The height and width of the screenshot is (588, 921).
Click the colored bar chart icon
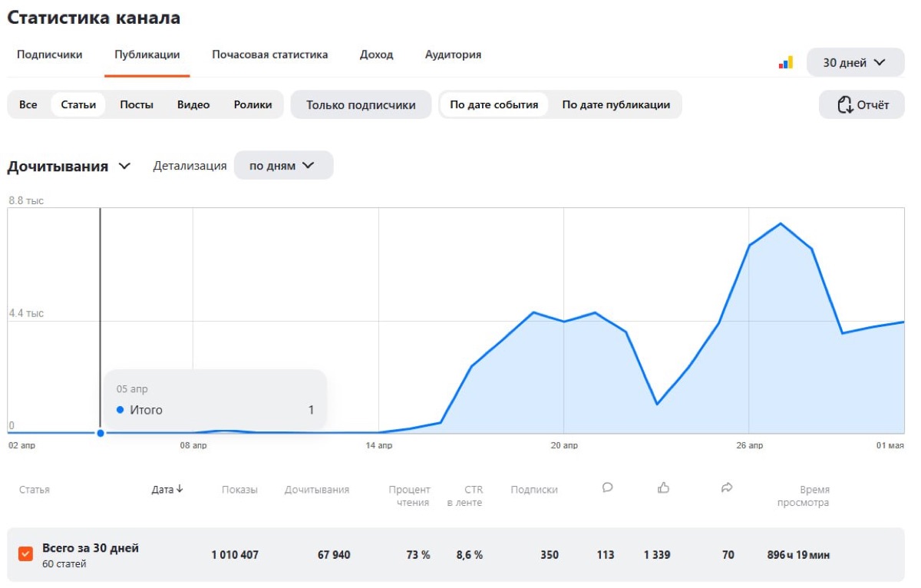coord(785,63)
